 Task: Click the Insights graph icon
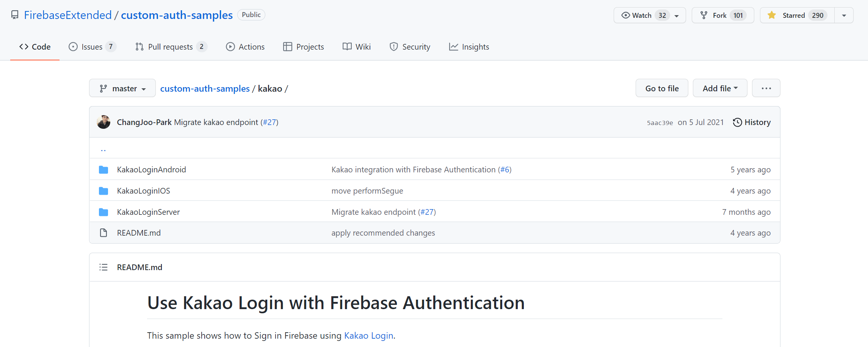[454, 47]
